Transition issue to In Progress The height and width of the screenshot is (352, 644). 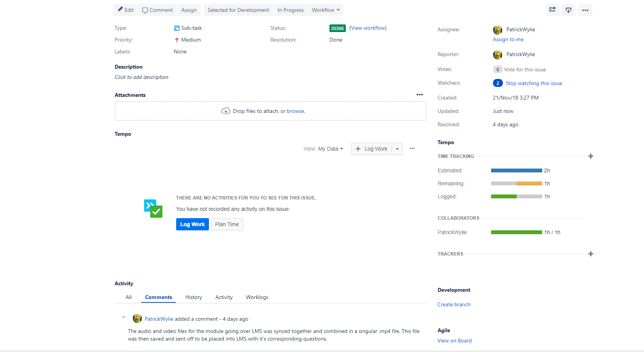(291, 10)
